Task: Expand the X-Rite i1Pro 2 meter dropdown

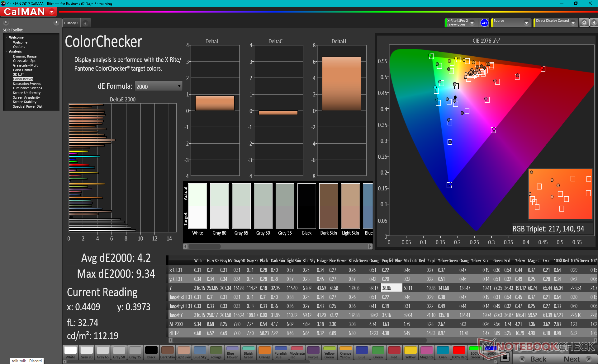Action: point(472,23)
